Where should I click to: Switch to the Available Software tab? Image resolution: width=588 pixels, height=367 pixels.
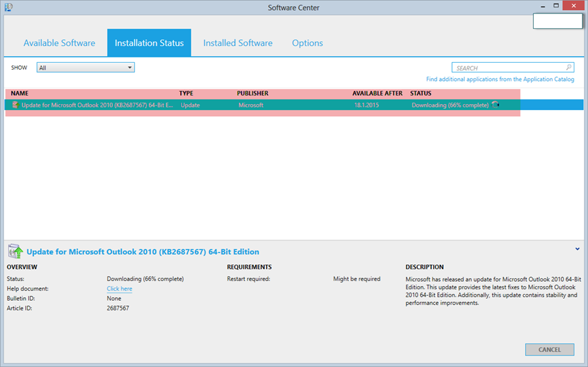tap(60, 43)
